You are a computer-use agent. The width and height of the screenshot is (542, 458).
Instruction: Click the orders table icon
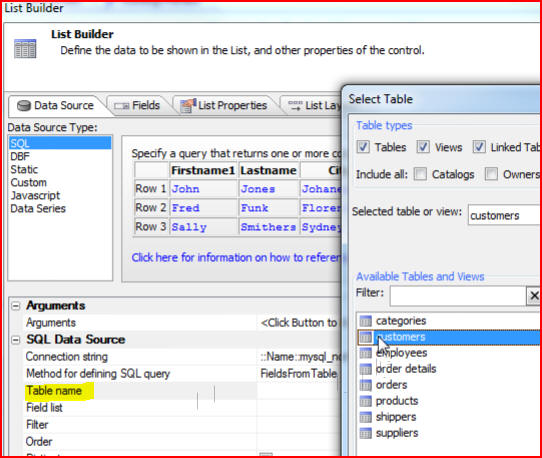tap(365, 385)
